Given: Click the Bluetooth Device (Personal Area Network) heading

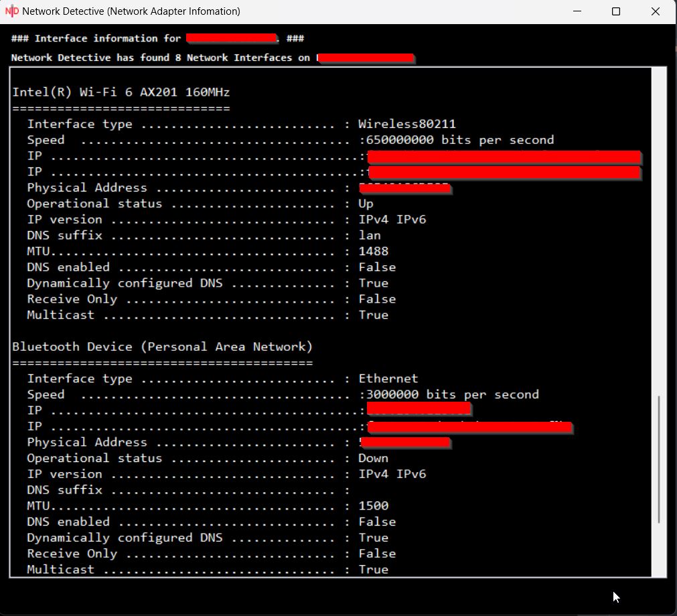Looking at the screenshot, I should click(162, 347).
